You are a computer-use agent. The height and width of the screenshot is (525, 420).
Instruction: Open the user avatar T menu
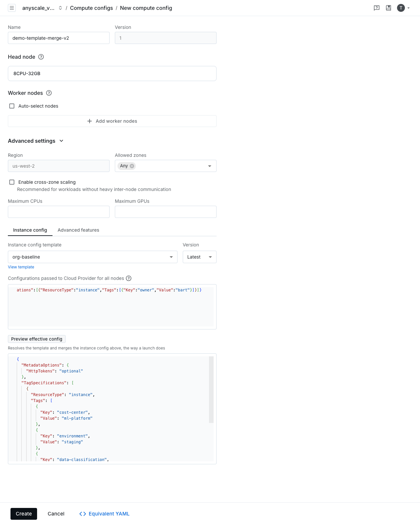pos(401,8)
